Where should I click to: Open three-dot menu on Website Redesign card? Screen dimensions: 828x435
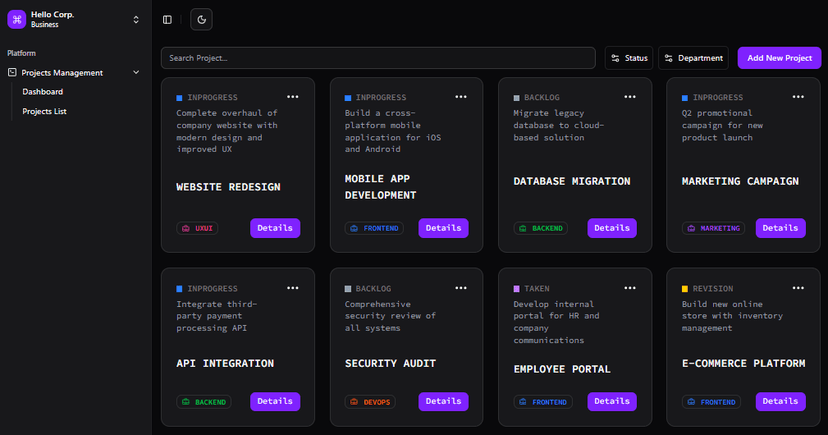tap(292, 97)
